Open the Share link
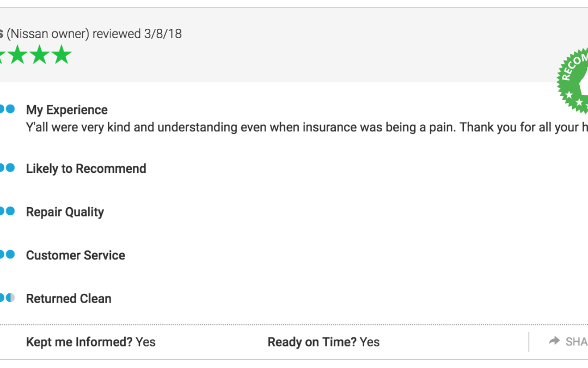Image resolution: width=588 pixels, height=368 pixels. [568, 341]
